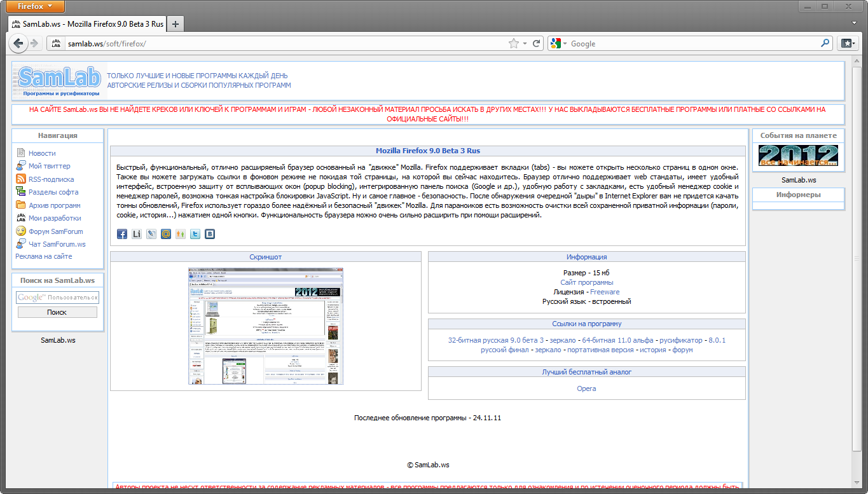Viewport: 868px width, 494px height.
Task: Open the форум link under program links
Action: coord(682,350)
